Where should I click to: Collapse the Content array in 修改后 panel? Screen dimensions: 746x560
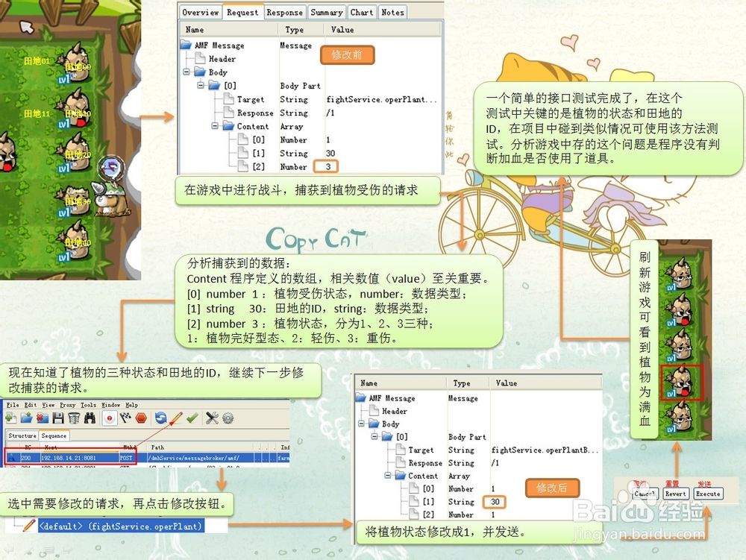point(388,476)
